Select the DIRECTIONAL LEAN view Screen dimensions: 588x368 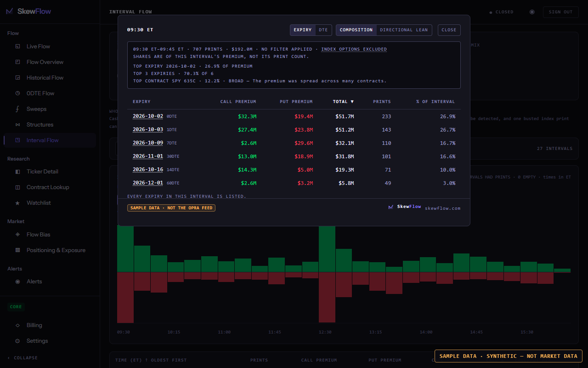(404, 30)
